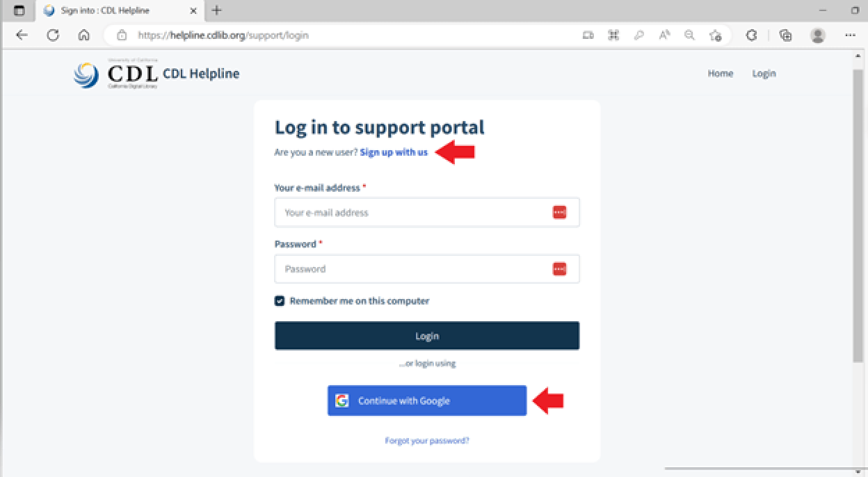Open the Forgot your password? link

[427, 441]
